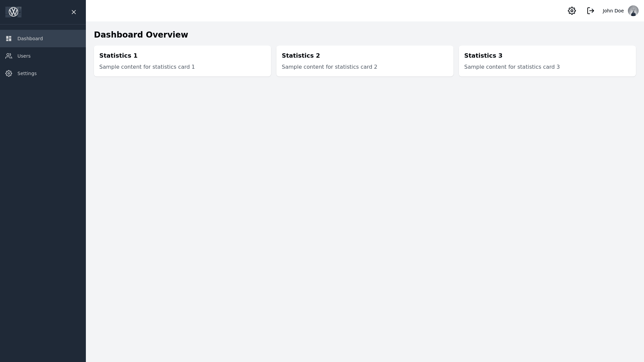Click the logout arrow icon
Viewport: 644px width, 362px height.
[591, 11]
